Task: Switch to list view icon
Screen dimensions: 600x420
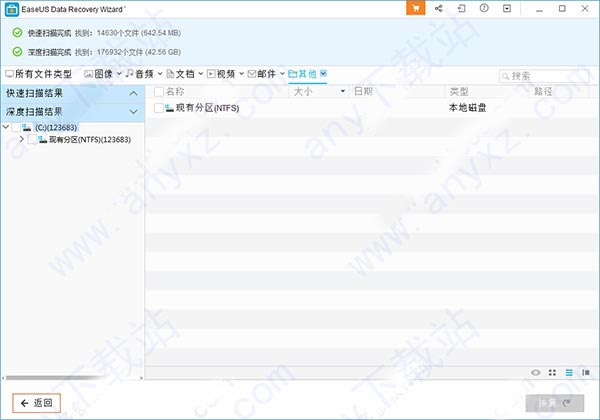Action: [x=569, y=373]
